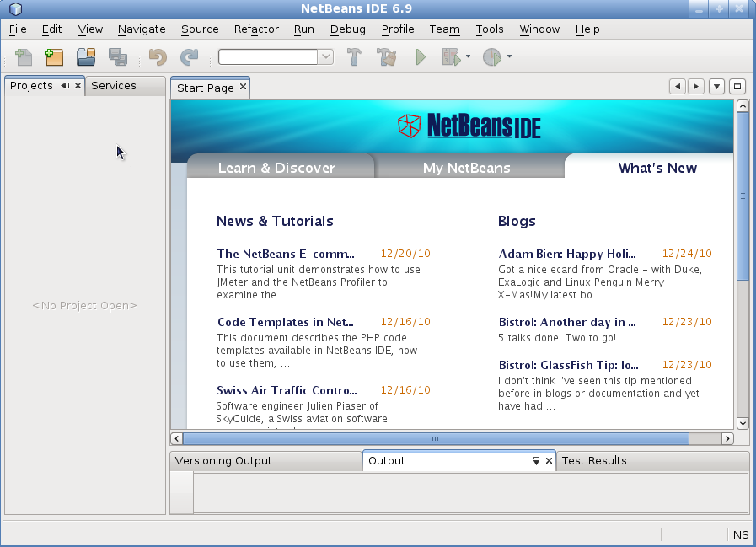The width and height of the screenshot is (756, 547).
Task: Click the horizontal scrollbar thumb
Action: 436,438
